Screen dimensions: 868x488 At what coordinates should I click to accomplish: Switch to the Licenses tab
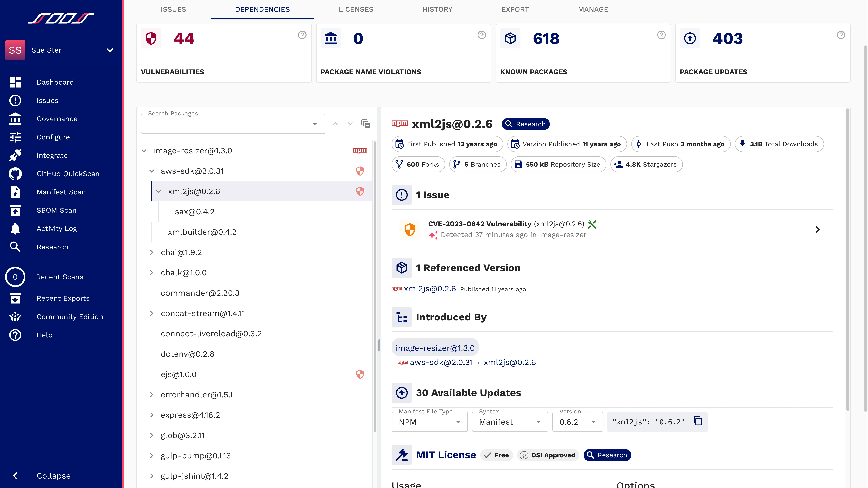(356, 9)
